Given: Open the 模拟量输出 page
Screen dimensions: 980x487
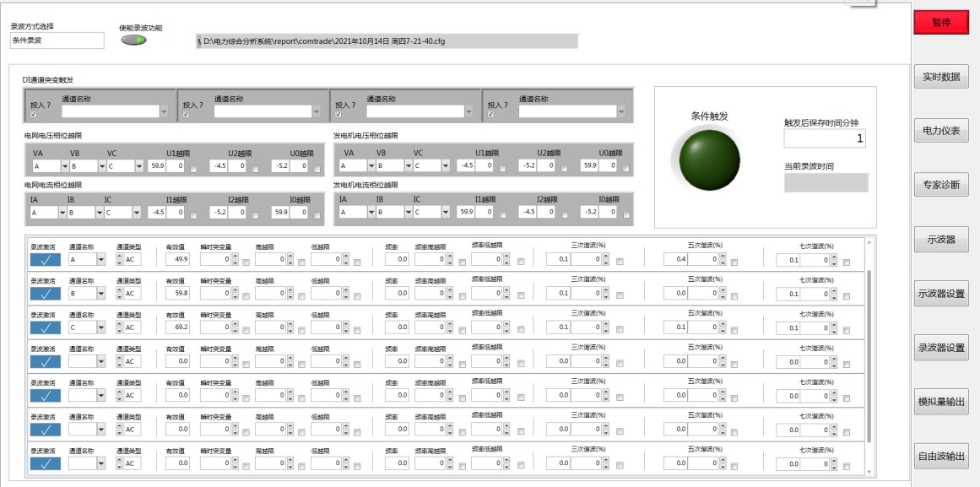Looking at the screenshot, I should (941, 402).
